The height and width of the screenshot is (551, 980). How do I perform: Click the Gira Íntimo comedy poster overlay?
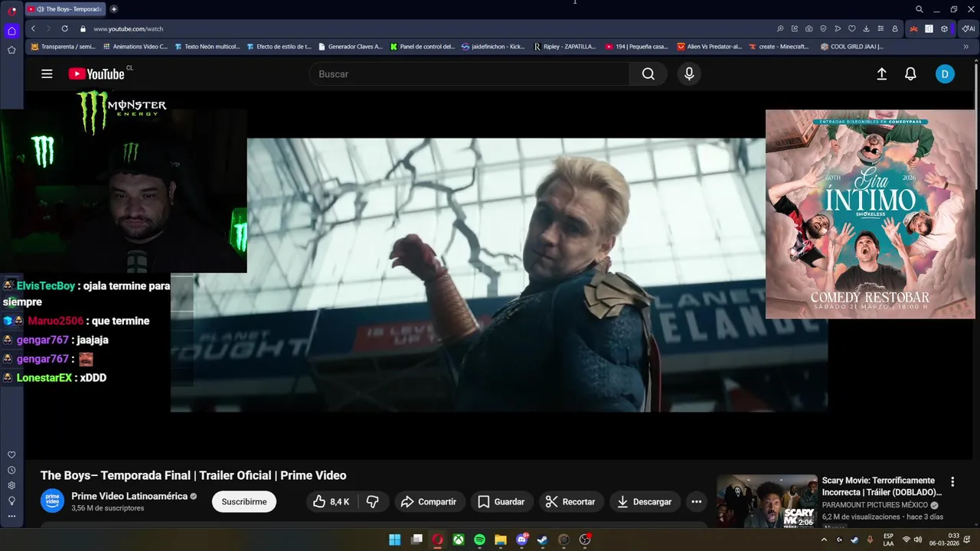(871, 214)
